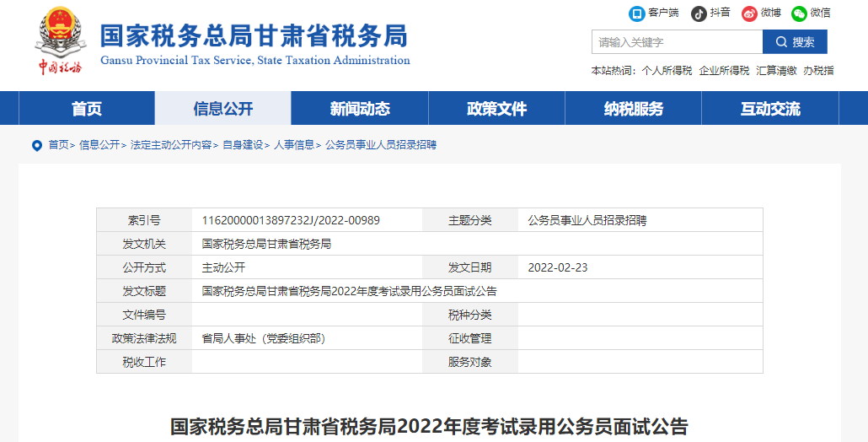Click the 征收管理 label cell

click(x=470, y=338)
